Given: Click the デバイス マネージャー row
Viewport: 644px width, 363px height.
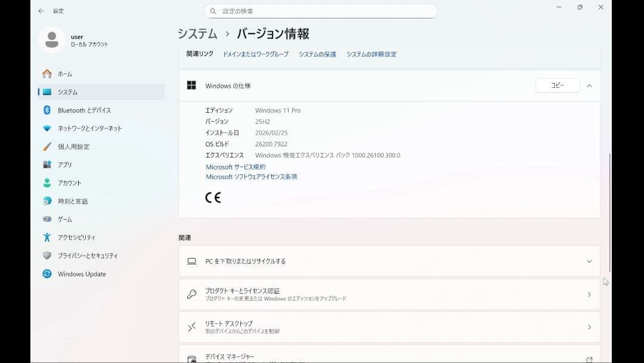Looking at the screenshot, I should 389,354.
